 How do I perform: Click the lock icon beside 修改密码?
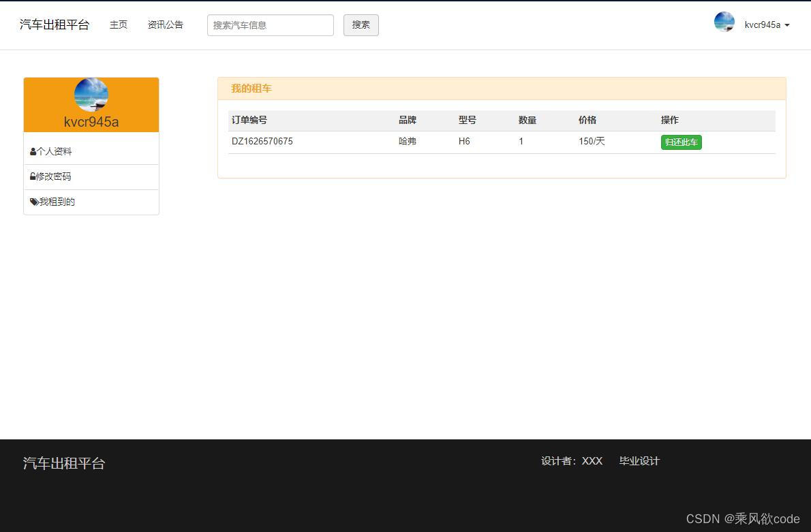(x=33, y=176)
